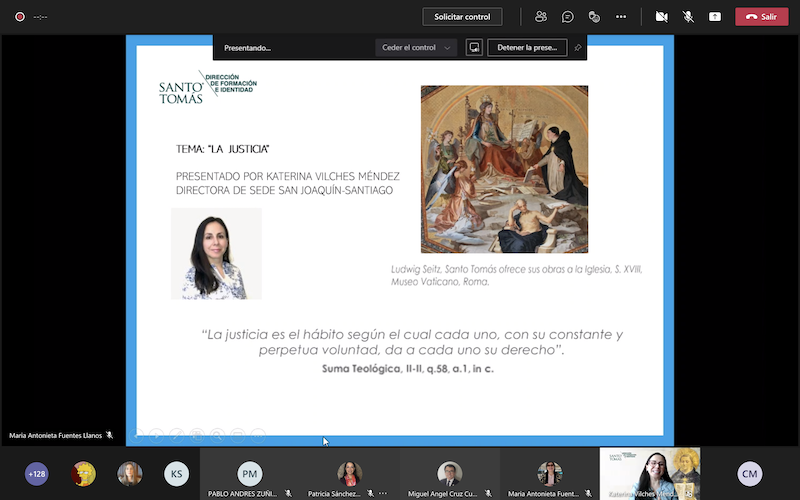Open slide show more options ellipsis
The image size is (800, 500).
[258, 435]
